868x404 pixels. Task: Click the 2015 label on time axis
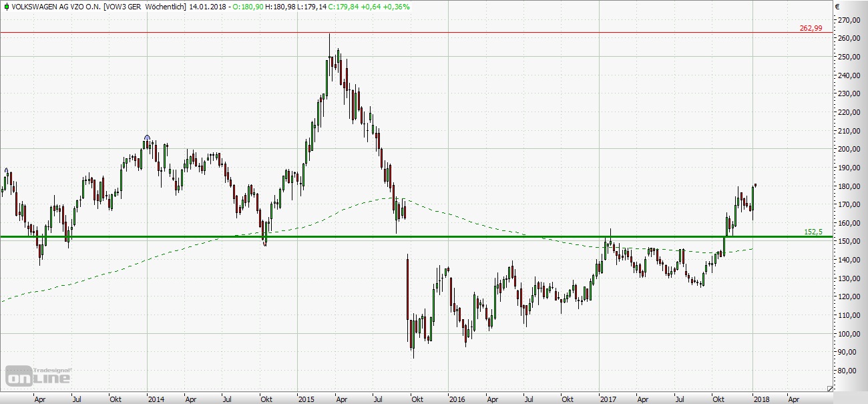coord(306,399)
